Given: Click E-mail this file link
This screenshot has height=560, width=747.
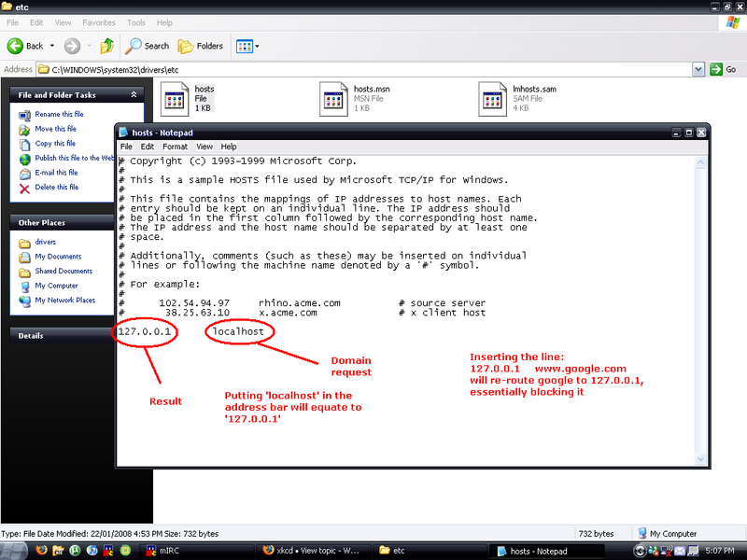Looking at the screenshot, I should pyautogui.click(x=56, y=173).
